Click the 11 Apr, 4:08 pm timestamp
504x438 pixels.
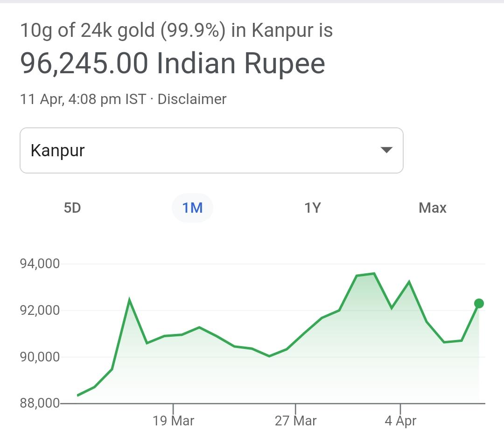tap(83, 99)
